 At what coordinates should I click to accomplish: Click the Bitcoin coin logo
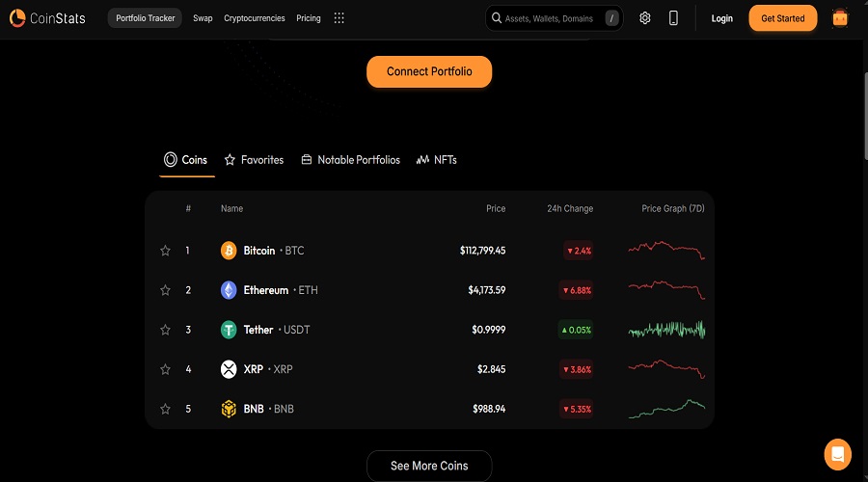point(229,251)
